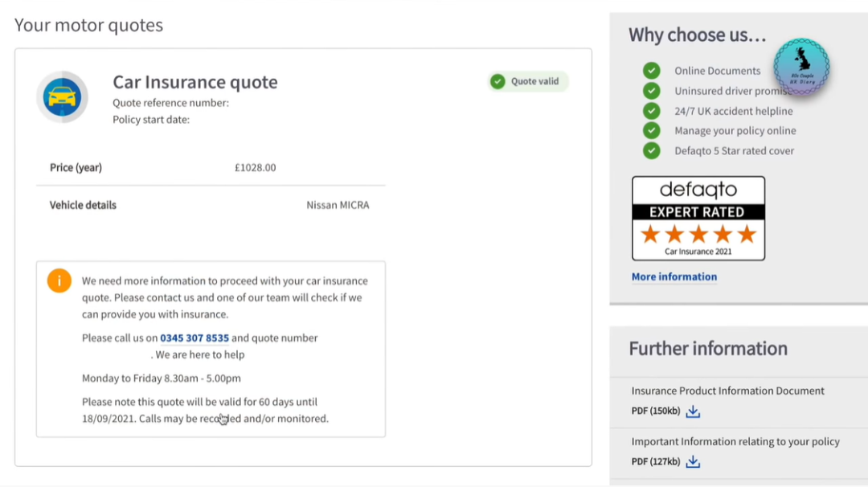Image resolution: width=868 pixels, height=487 pixels.
Task: Click the green check in Quote valid badge
Action: point(498,81)
